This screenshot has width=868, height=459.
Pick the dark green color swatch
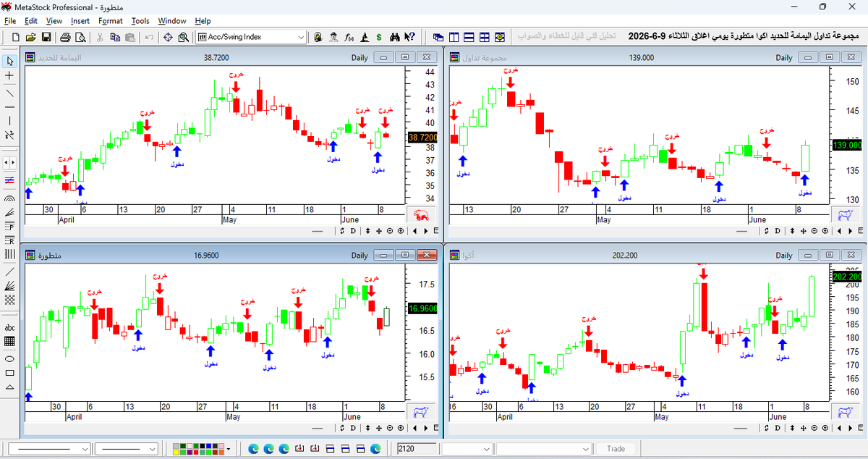[182, 446]
